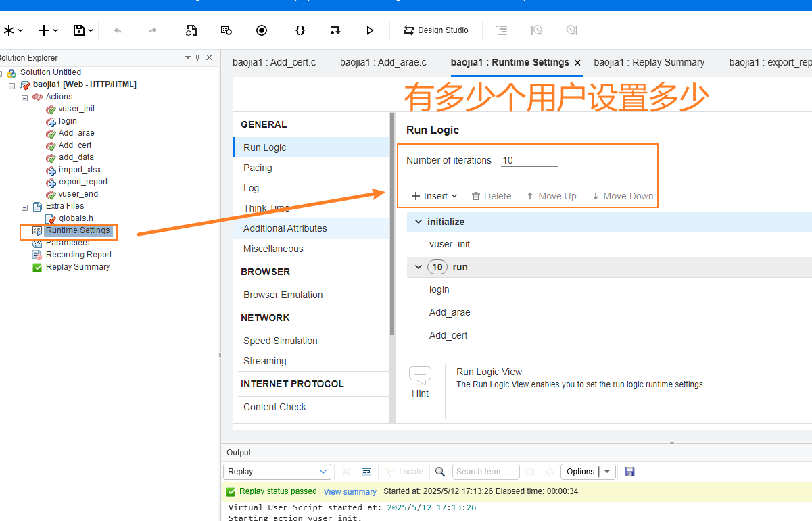The height and width of the screenshot is (521, 812).
Task: Open the Replay output type combo box
Action: (x=277, y=472)
